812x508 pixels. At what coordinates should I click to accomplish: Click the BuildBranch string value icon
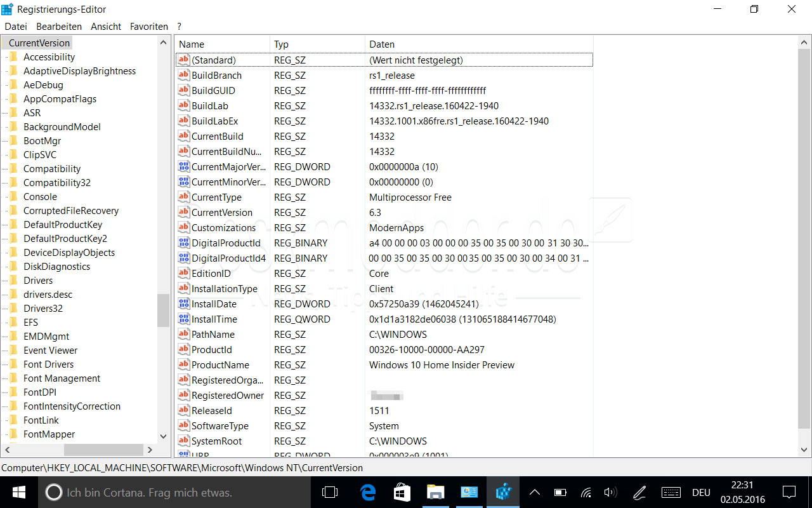[x=184, y=75]
